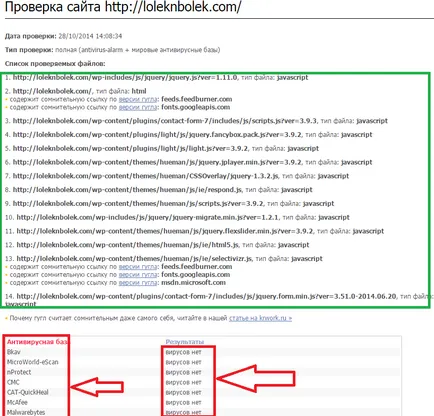Image resolution: width=434 pixels, height=416 pixels.
Task: Select the CAT-QuickHeal antivirus name
Action: pyautogui.click(x=28, y=392)
